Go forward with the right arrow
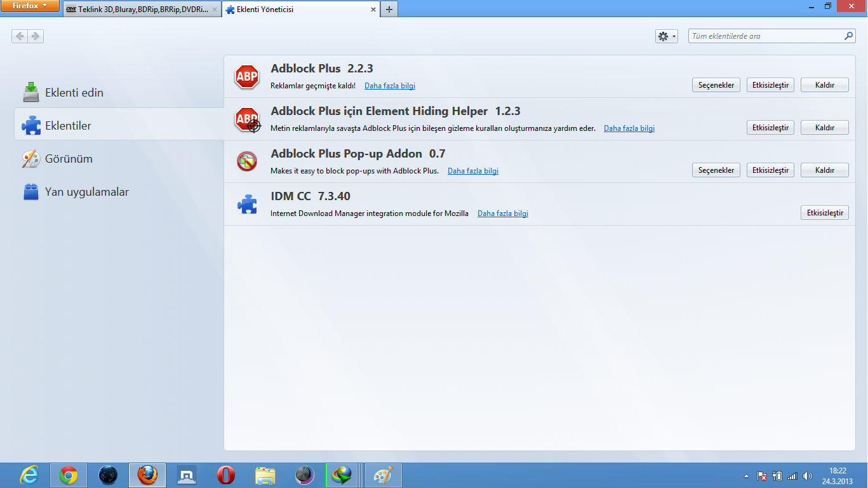 [36, 36]
